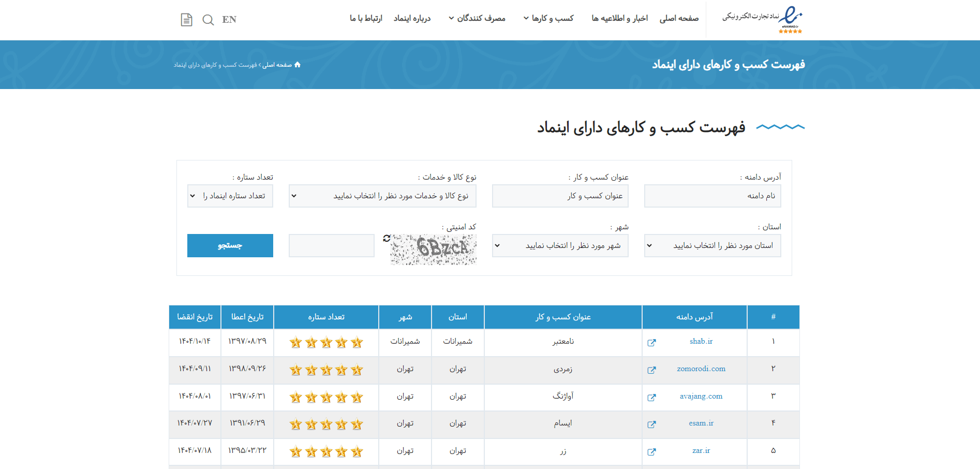The width and height of the screenshot is (980, 469).
Task: Switch language to EN
Action: pyautogui.click(x=229, y=20)
